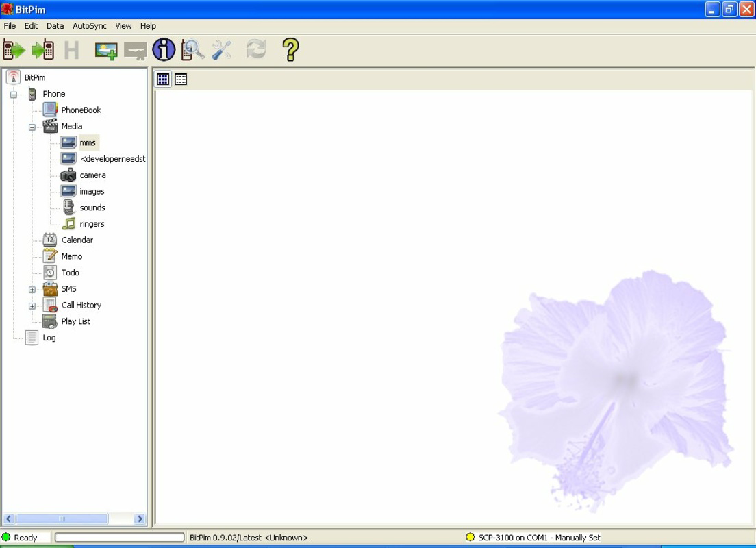
Task: Click the greyed-out refresh arrows toolbar icon
Action: click(x=257, y=49)
